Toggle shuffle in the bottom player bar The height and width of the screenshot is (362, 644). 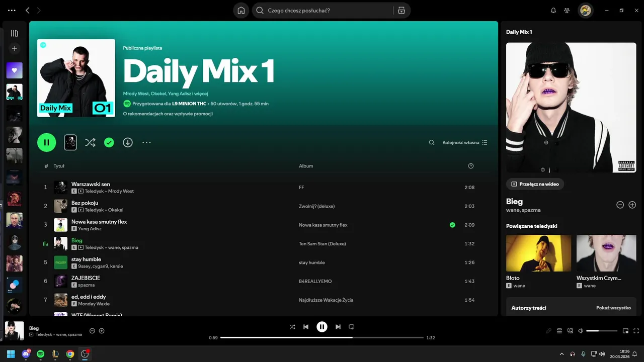coord(292,327)
